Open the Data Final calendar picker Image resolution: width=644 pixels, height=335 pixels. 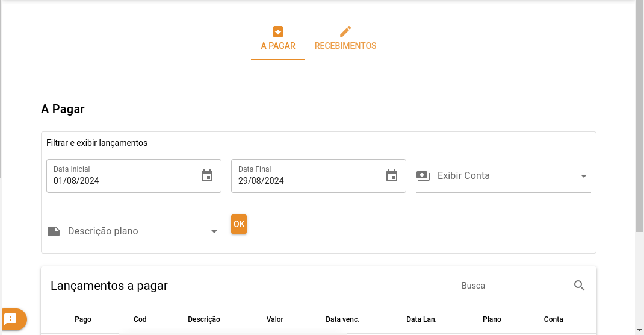pyautogui.click(x=392, y=175)
